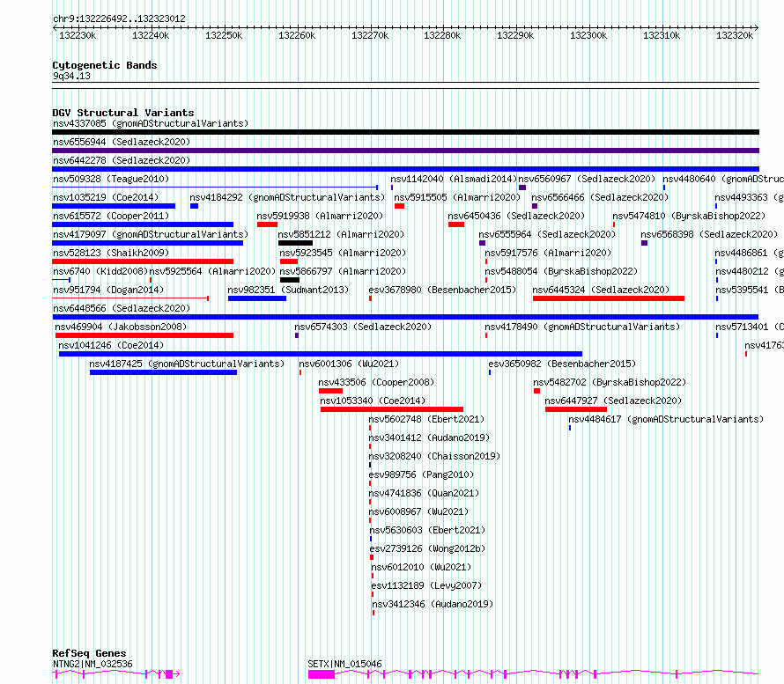Click the nsv3208240 (Chaisson2019) label

tap(434, 456)
